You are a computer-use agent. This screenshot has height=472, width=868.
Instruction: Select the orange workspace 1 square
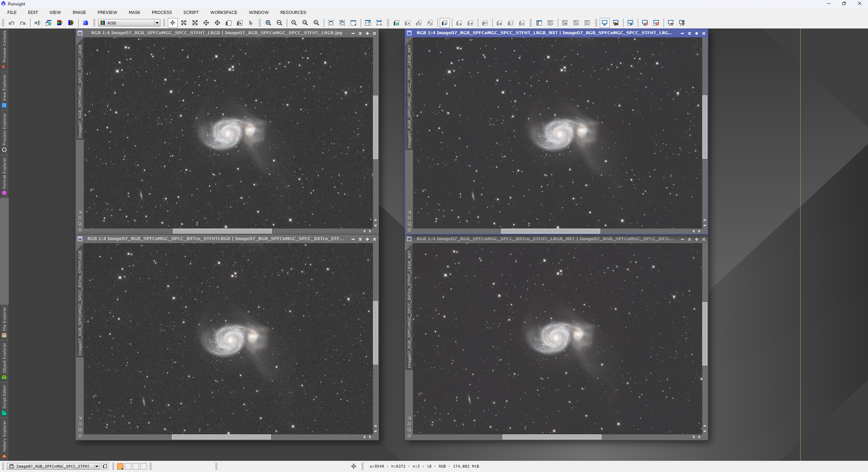pyautogui.click(x=120, y=466)
